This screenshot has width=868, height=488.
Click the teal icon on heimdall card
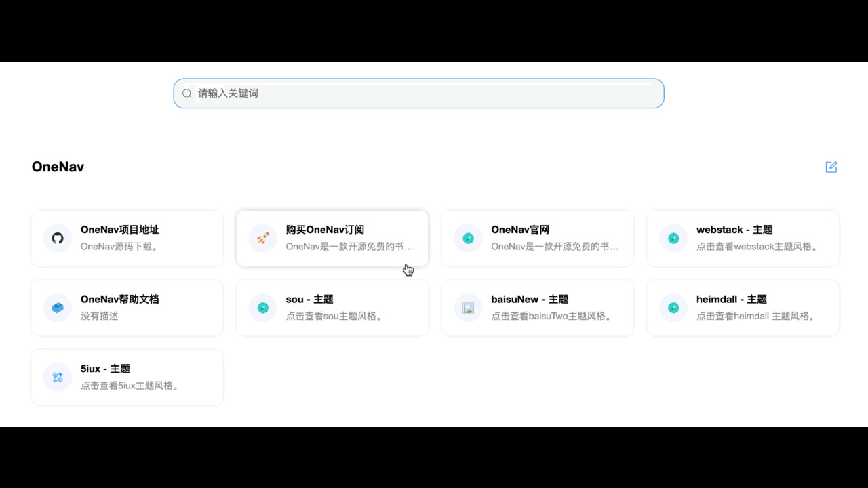point(673,308)
